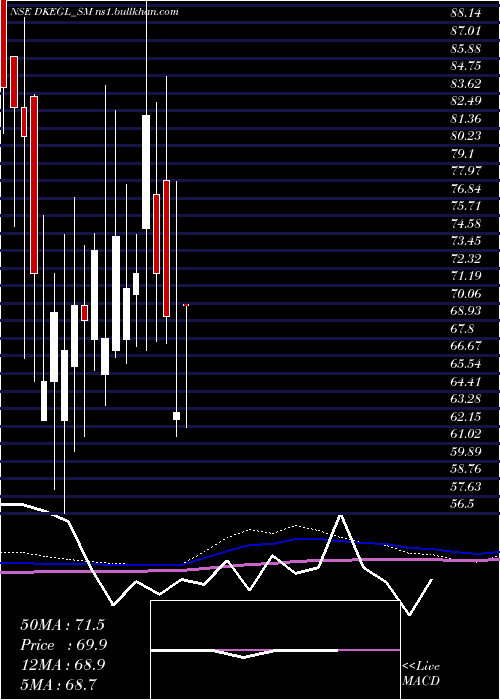
Task: Click the <<Live MACD label
Action: pos(421,674)
